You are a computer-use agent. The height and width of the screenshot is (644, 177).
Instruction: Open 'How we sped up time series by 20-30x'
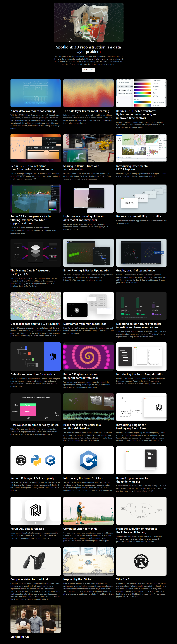[x=35, y=425]
